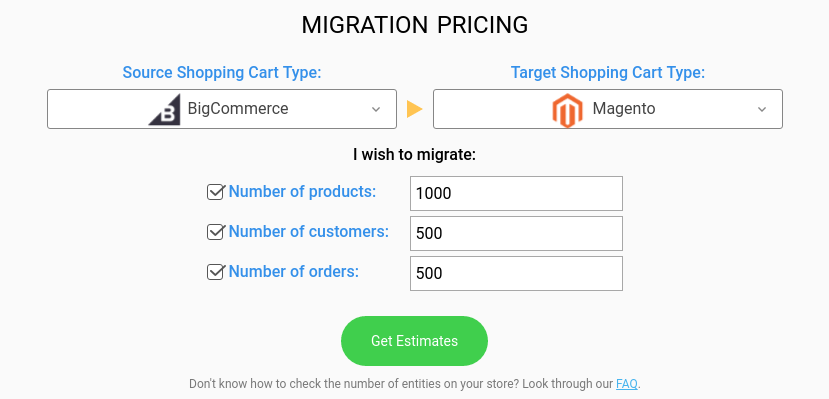829x399 pixels.
Task: Click the BigCommerce logo icon
Action: point(164,109)
